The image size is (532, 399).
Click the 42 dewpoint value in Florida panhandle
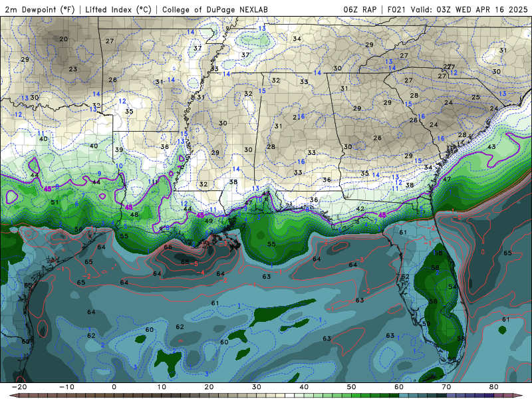click(360, 209)
